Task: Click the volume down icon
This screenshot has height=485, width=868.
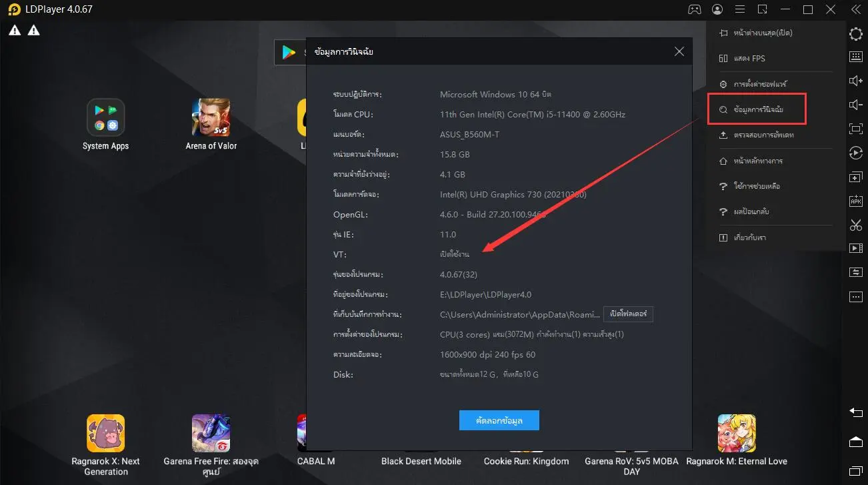Action: tap(855, 105)
